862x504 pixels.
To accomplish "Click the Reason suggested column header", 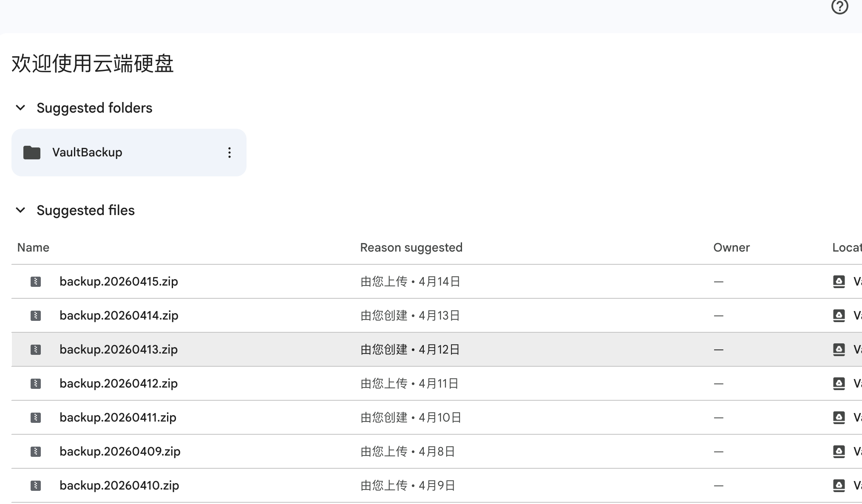I will (x=411, y=247).
